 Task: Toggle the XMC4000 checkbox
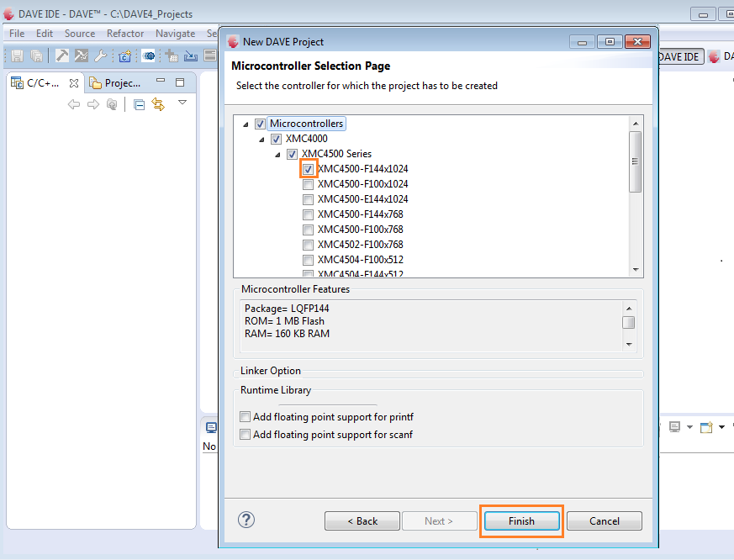pyautogui.click(x=276, y=139)
